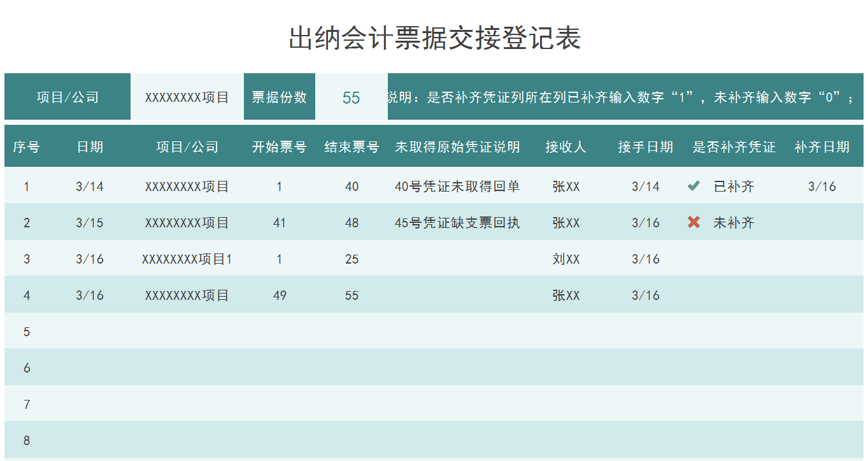Click the 开始票号 value 49 in row 4
This screenshot has height=461, width=868.
tap(279, 295)
